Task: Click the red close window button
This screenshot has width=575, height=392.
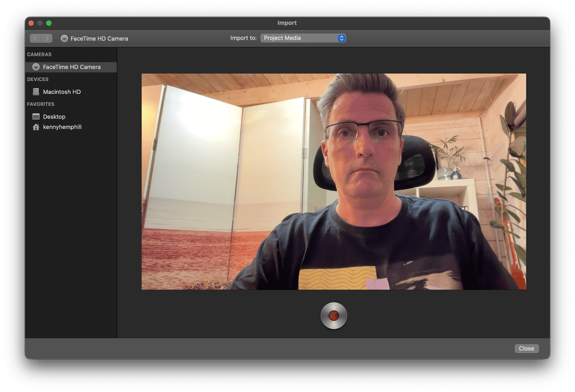Action: coord(31,23)
